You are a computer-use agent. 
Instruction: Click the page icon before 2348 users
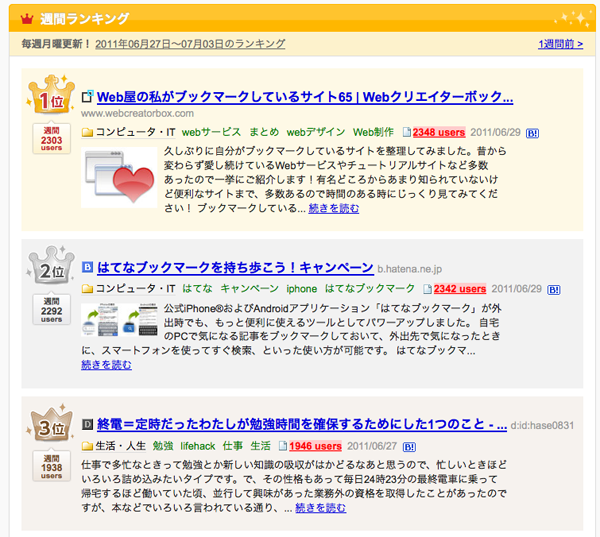[x=407, y=132]
